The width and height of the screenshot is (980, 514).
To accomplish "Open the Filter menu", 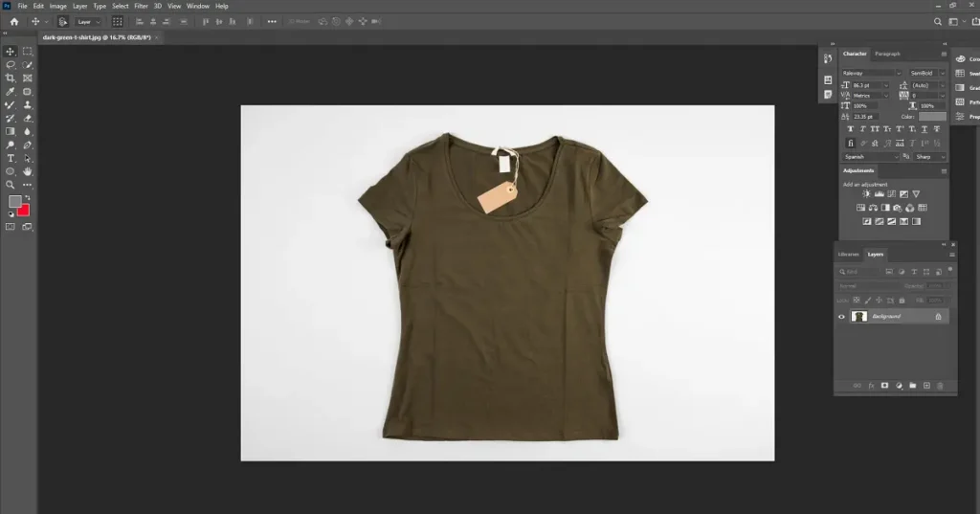I will [142, 7].
